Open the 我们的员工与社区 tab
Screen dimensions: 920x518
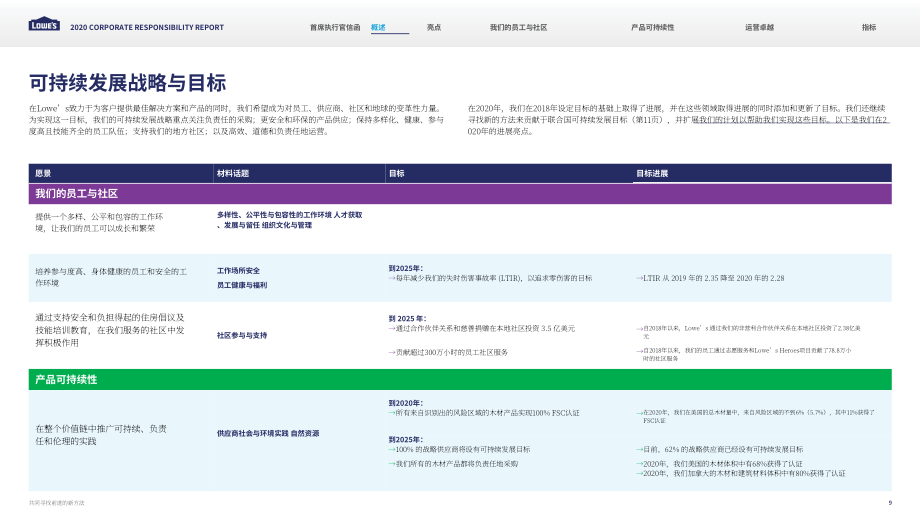pyautogui.click(x=519, y=28)
